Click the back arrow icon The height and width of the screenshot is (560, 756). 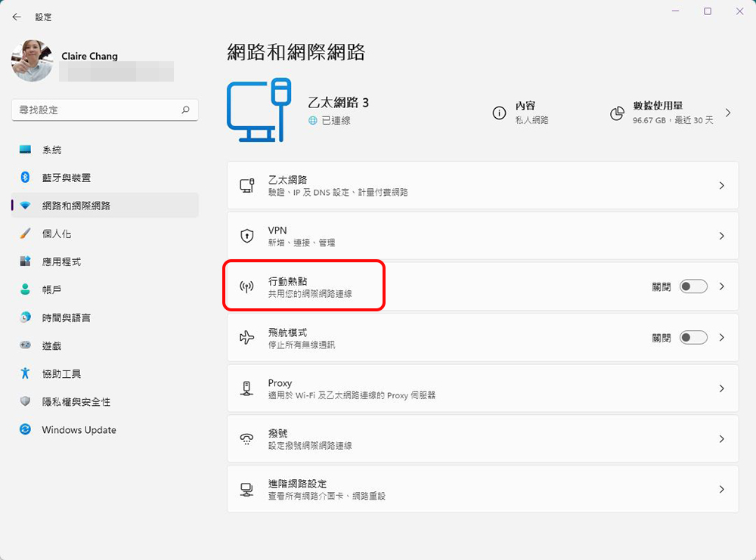click(17, 17)
